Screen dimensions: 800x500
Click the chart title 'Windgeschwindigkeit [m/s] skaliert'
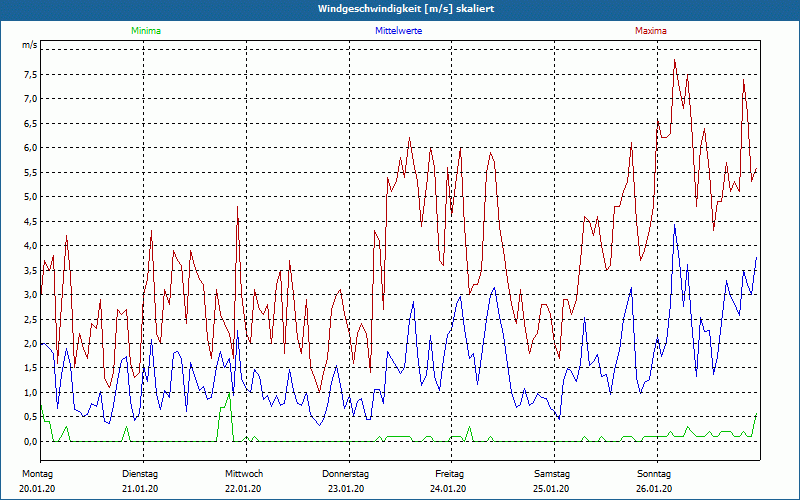pyautogui.click(x=406, y=9)
